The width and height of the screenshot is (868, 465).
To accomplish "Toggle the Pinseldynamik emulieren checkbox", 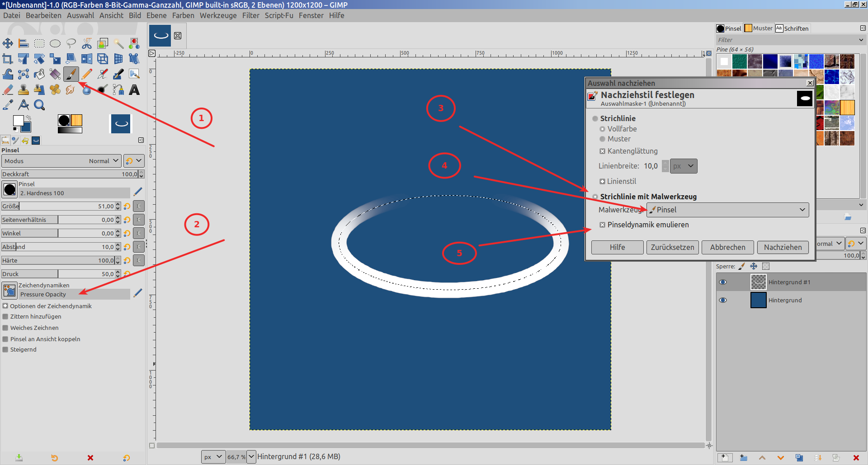I will click(x=602, y=225).
